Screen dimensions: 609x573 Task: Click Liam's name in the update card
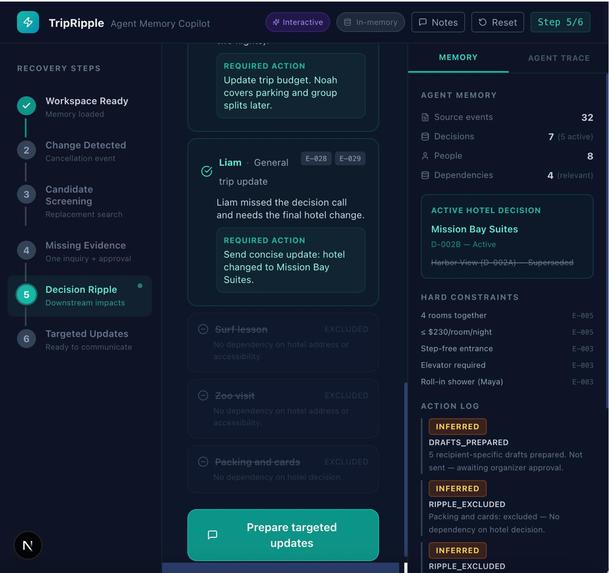pos(230,162)
